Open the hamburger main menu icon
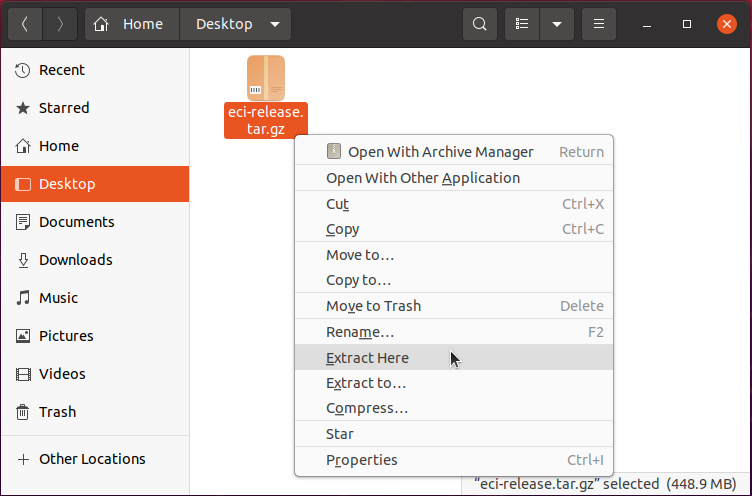This screenshot has height=496, width=752. pyautogui.click(x=599, y=24)
